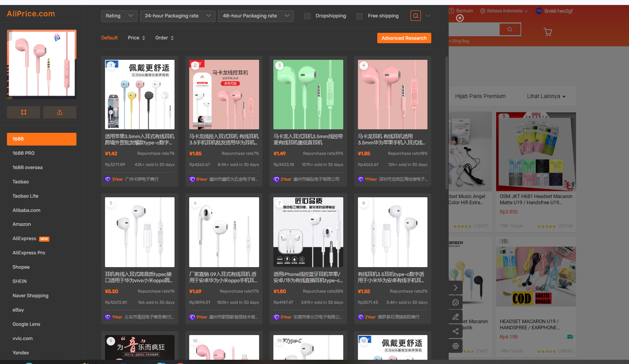Click the AliPrice.com logo
This screenshot has height=364, width=629.
coord(31,14)
